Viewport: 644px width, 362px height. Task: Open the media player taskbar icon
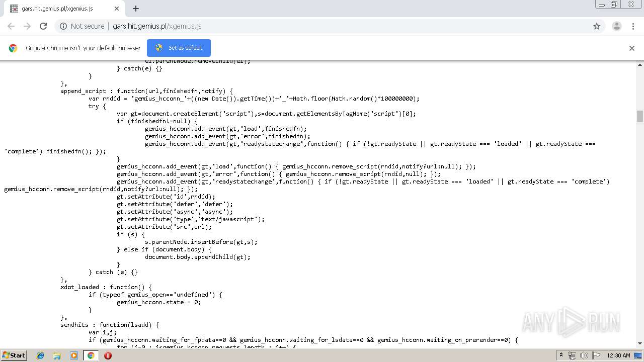[74, 355]
